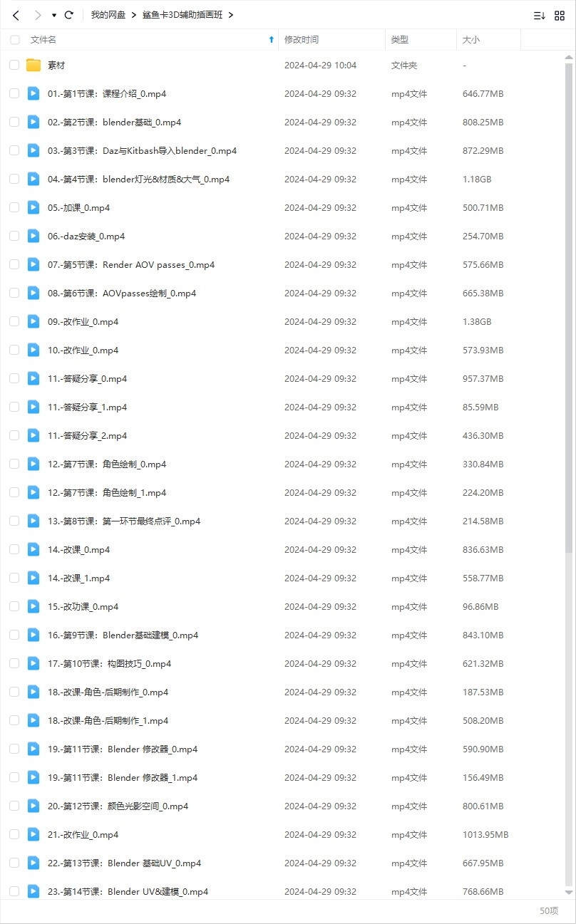This screenshot has height=924, width=576.
Task: Switch to grid view layout
Action: click(560, 14)
